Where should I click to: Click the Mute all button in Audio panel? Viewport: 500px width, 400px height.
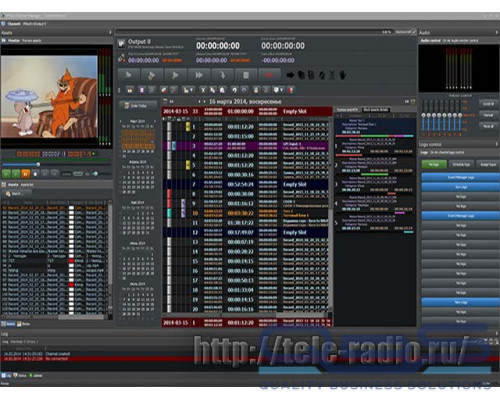click(x=488, y=126)
